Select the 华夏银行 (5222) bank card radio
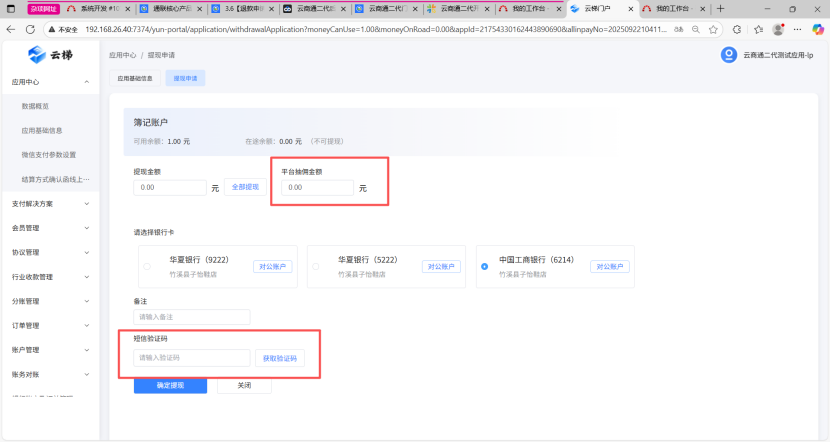Image resolution: width=830 pixels, height=442 pixels. [x=315, y=266]
